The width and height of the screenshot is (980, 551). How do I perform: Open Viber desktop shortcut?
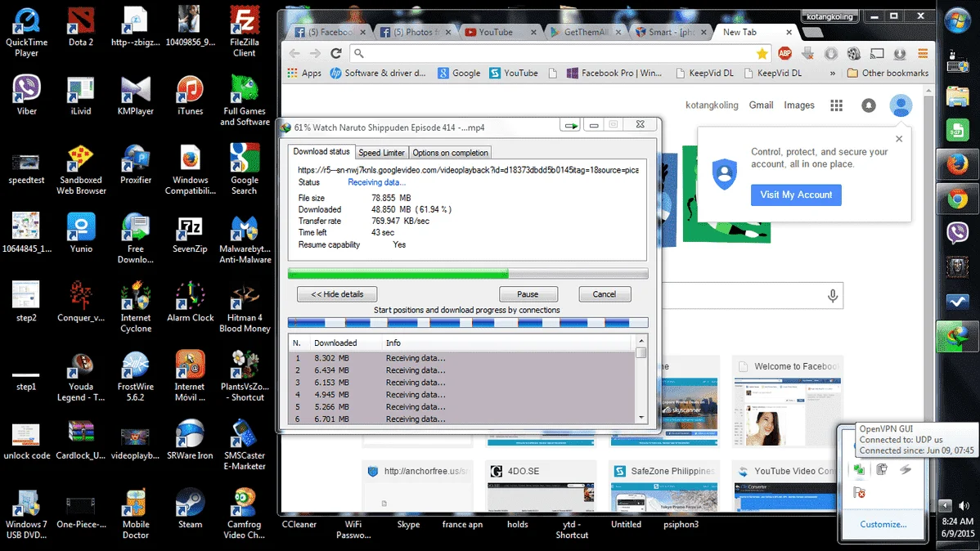(26, 96)
